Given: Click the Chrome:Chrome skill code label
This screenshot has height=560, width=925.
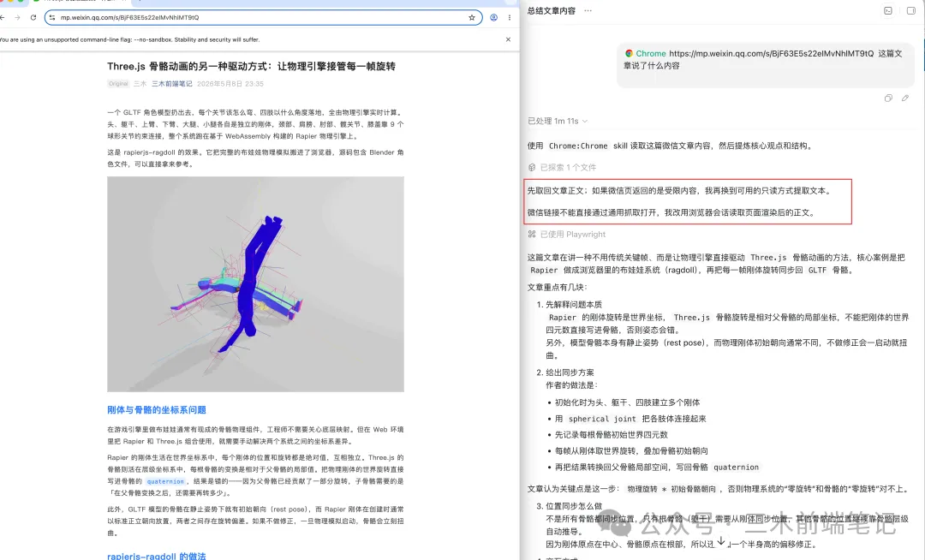Looking at the screenshot, I should click(x=577, y=146).
